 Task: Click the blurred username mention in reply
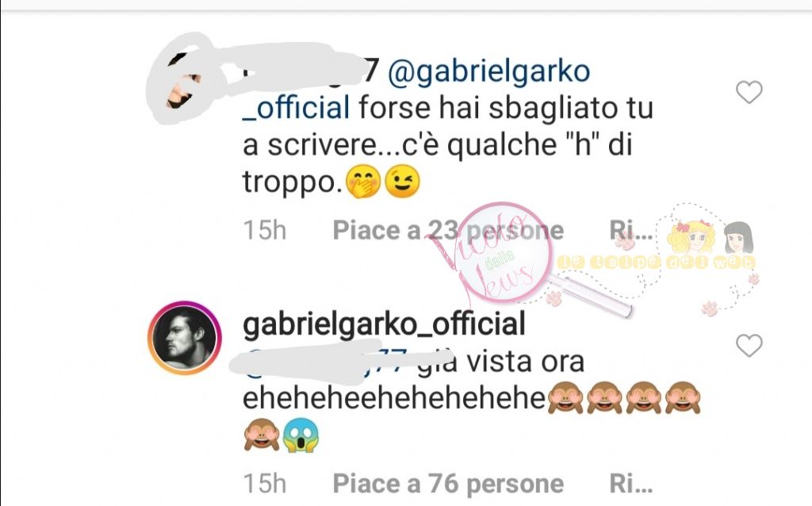[321, 364]
